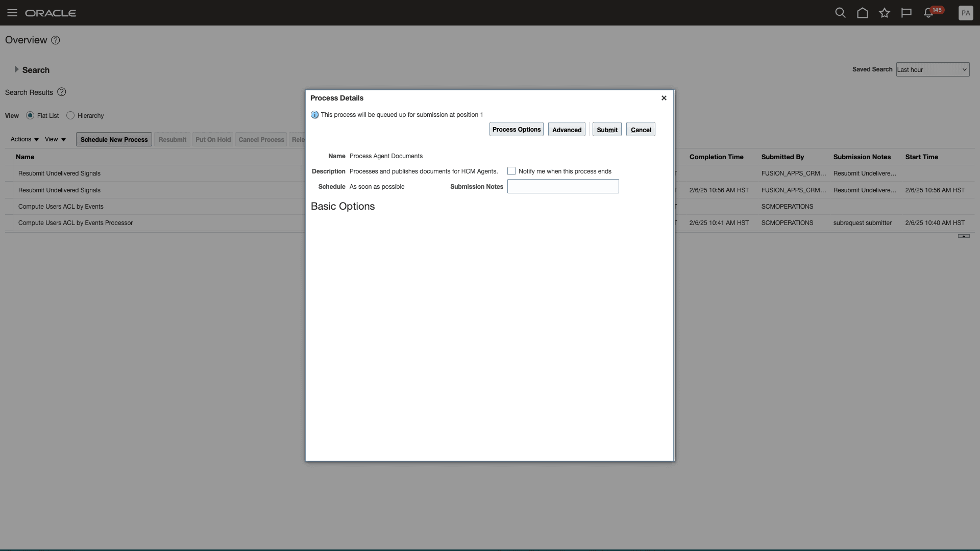The height and width of the screenshot is (551, 980).
Task: Click the Submit button
Action: 606,130
